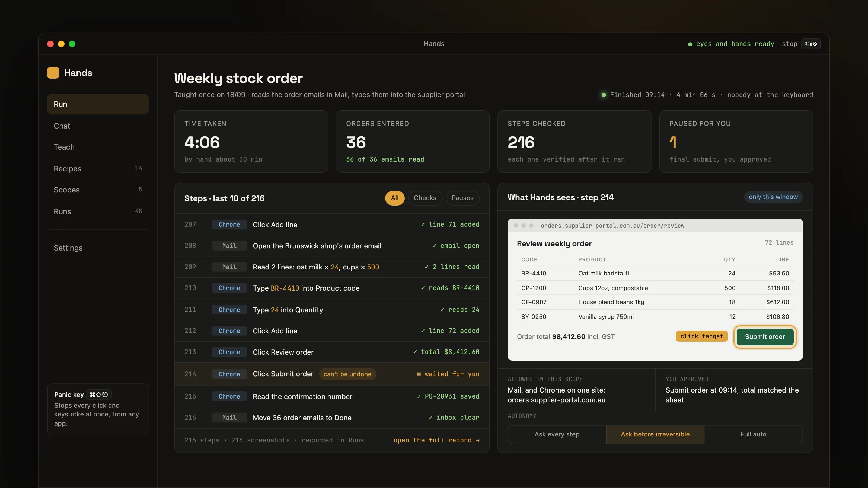Set autonomy to Ask every step

557,434
